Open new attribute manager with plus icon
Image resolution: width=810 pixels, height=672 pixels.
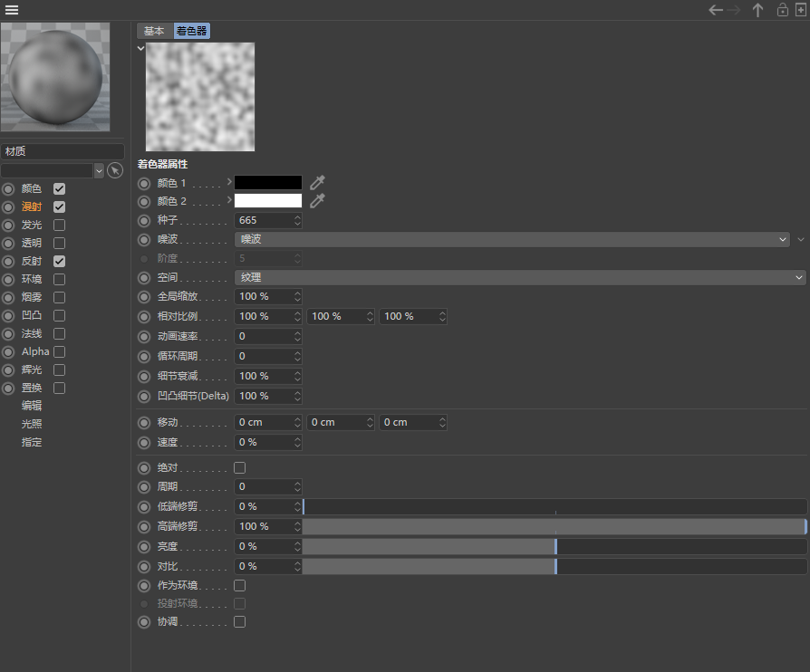[800, 10]
